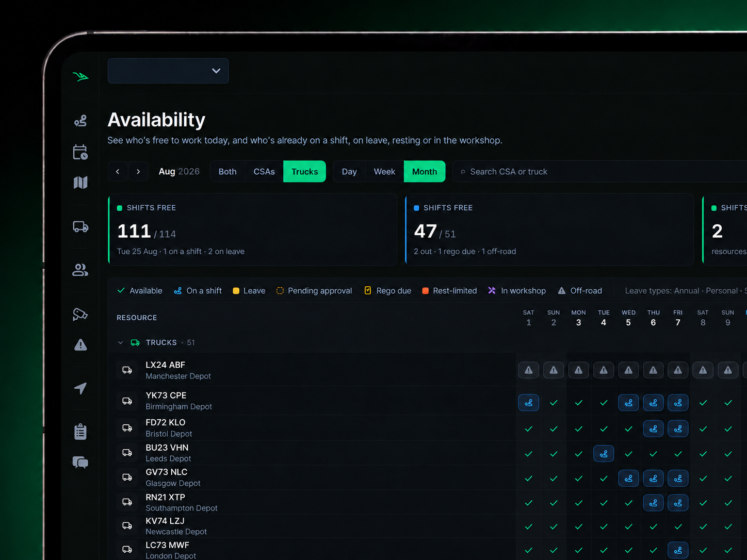Click RN21 XTP on-shift cell for Fri 7
747x560 pixels.
pos(678,503)
